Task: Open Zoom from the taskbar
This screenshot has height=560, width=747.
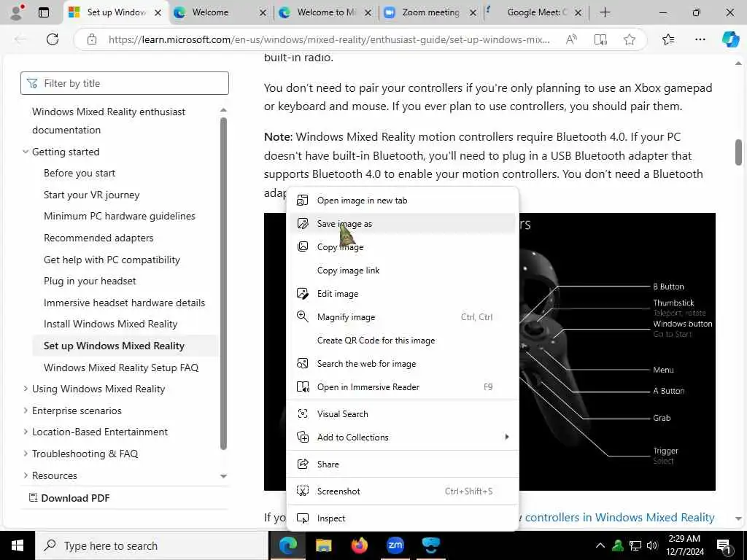Action: coord(395,545)
